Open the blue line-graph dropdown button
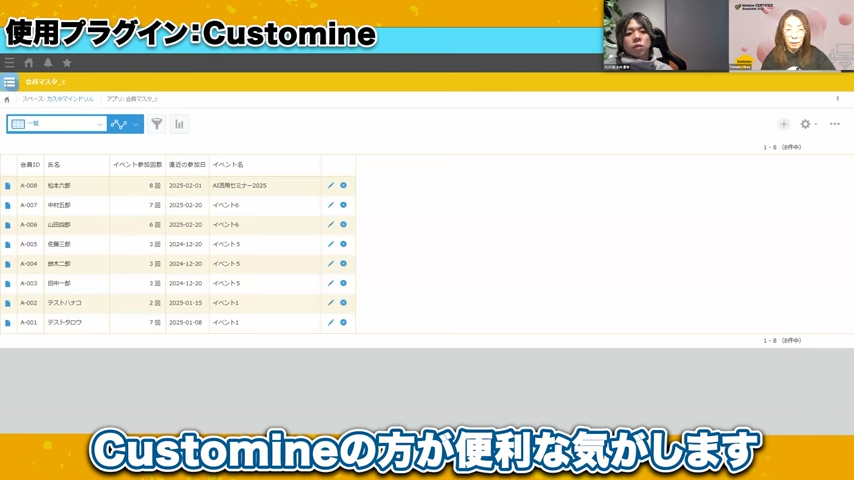The image size is (854, 480). pyautogui.click(x=125, y=124)
